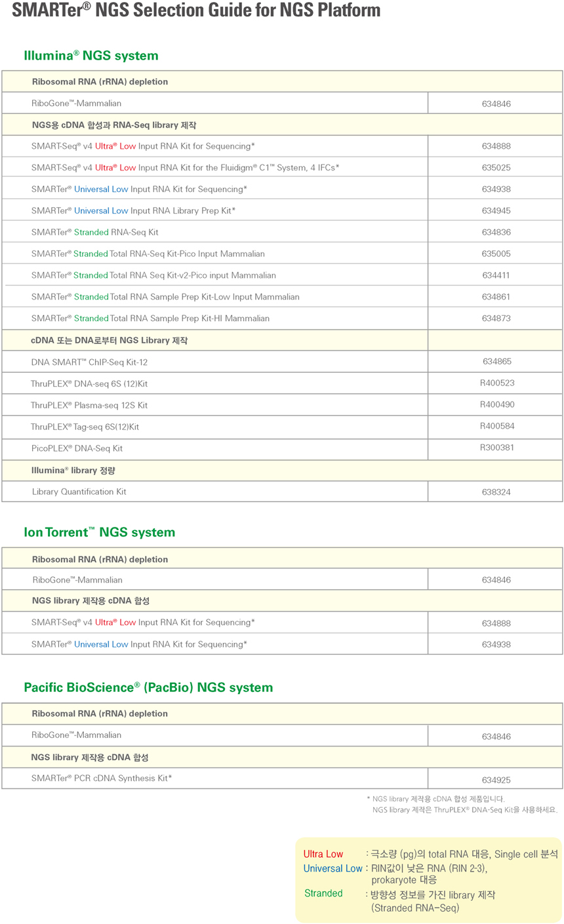The image size is (564, 924).
Task: Click the footnote mentioning ThruPLEX DNA-Seq Kit
Action: (x=464, y=810)
